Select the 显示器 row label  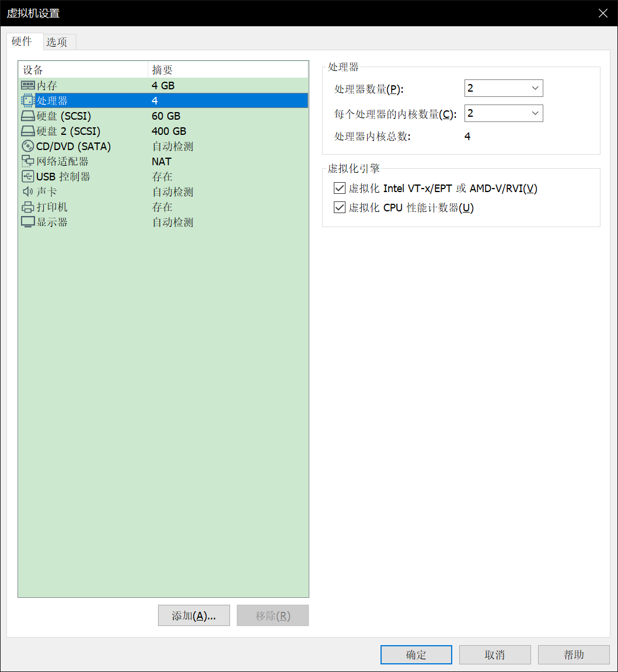pos(53,222)
